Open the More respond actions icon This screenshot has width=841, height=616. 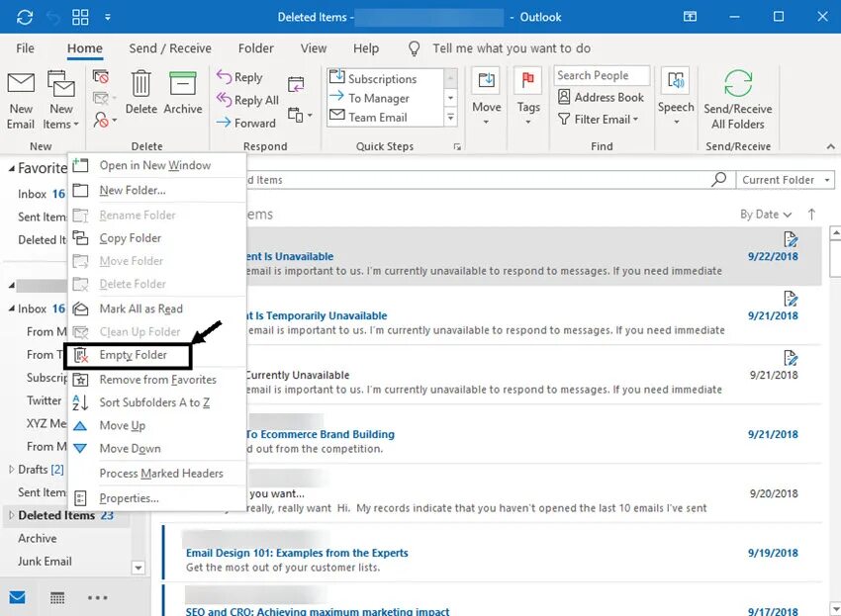[x=299, y=115]
